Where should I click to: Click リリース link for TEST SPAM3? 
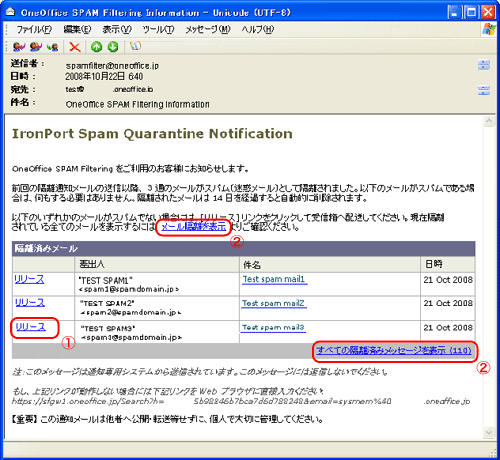coord(31,327)
